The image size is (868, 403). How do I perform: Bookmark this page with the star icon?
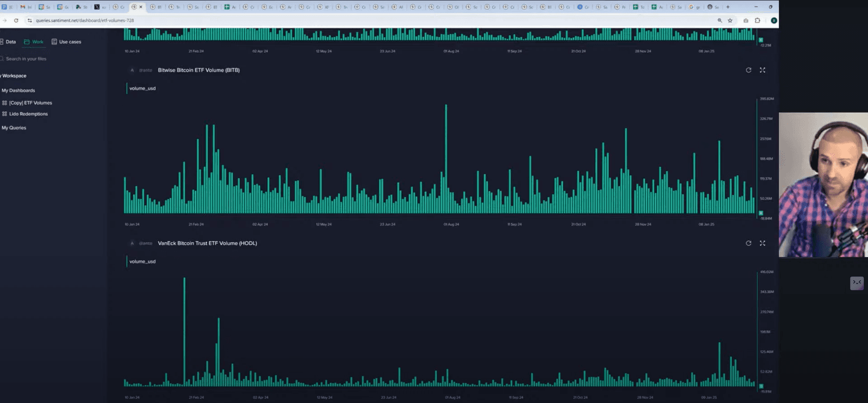pos(730,20)
